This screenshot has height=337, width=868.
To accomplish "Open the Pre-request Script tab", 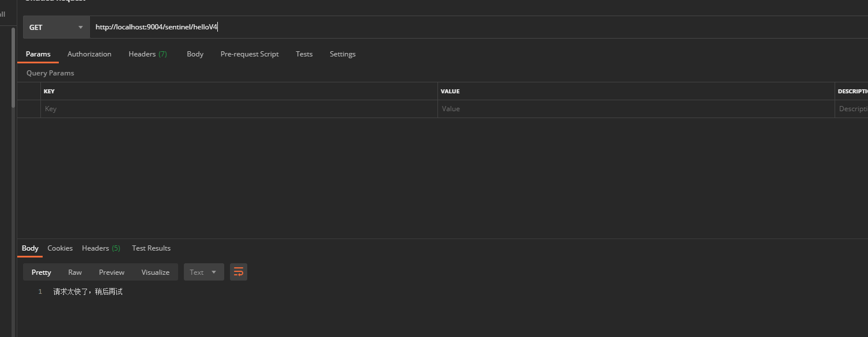I will [x=250, y=54].
